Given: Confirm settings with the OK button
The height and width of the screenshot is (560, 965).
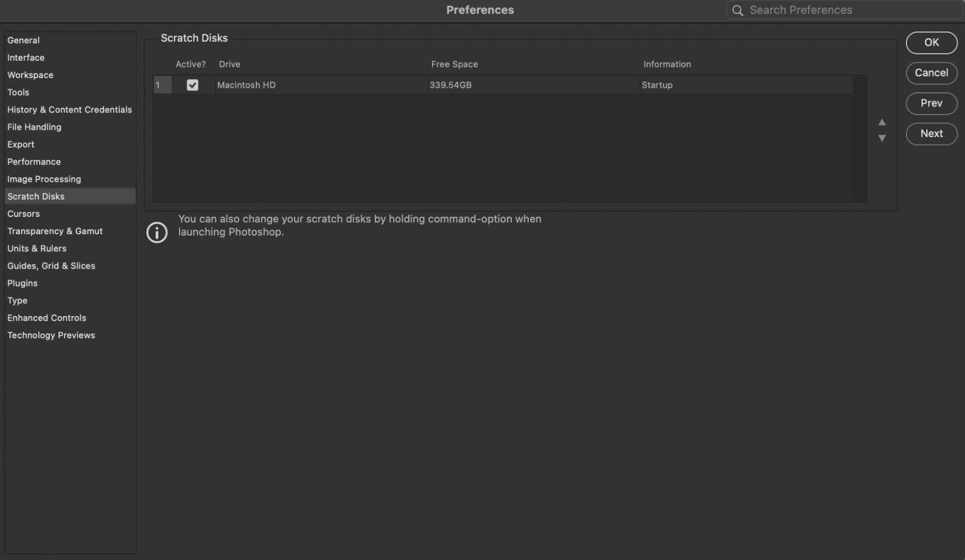Looking at the screenshot, I should click(x=931, y=42).
